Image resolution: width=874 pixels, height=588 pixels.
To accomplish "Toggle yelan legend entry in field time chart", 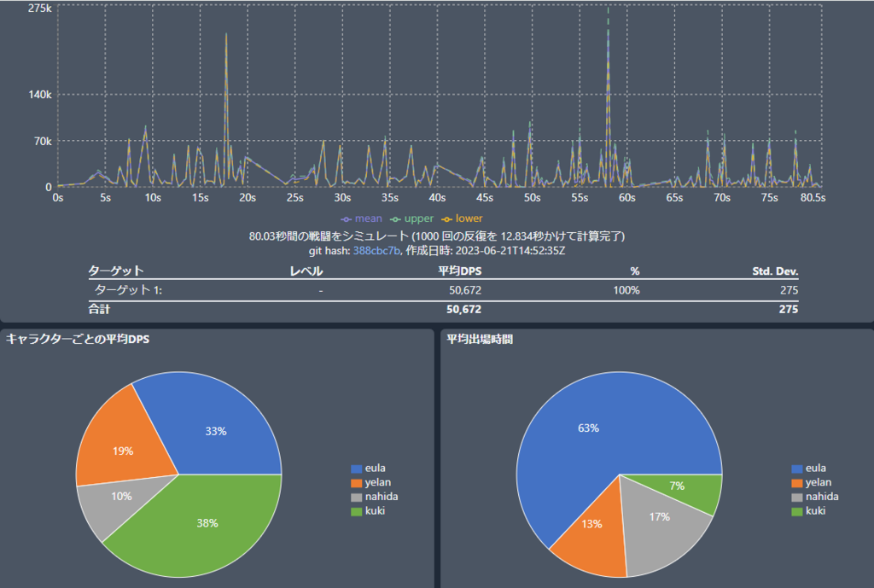I will 811,482.
